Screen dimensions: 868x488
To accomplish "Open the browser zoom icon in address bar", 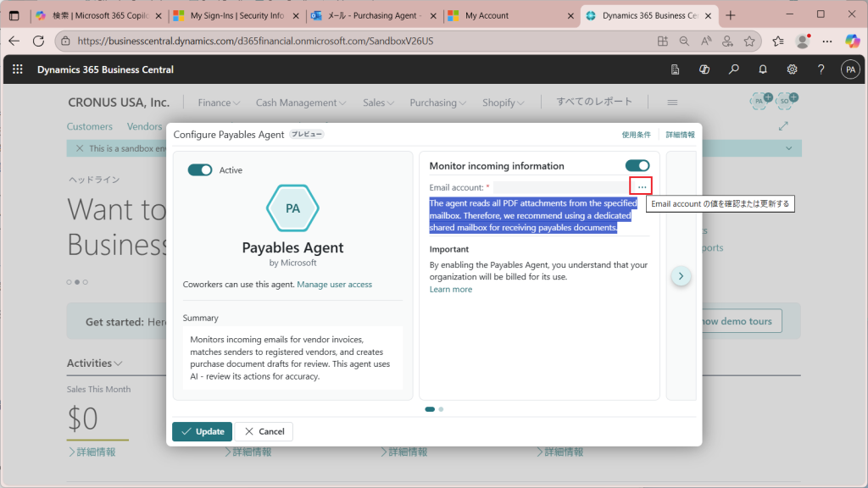I will pos(684,41).
